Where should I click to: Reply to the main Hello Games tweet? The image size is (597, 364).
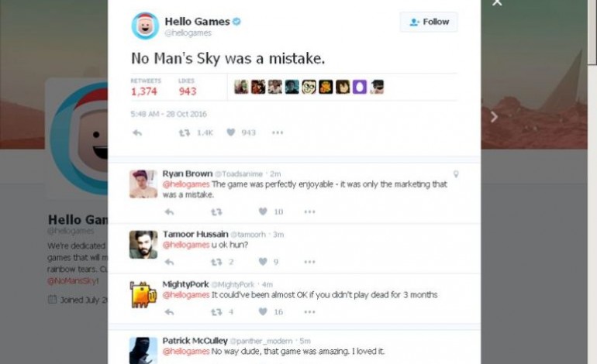coord(137,132)
